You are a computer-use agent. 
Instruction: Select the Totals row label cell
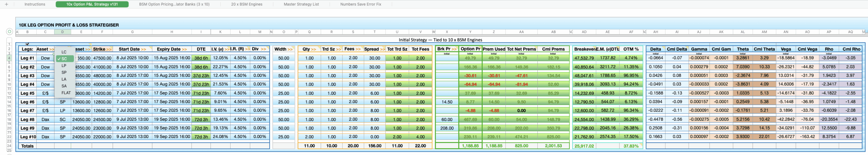(27, 146)
